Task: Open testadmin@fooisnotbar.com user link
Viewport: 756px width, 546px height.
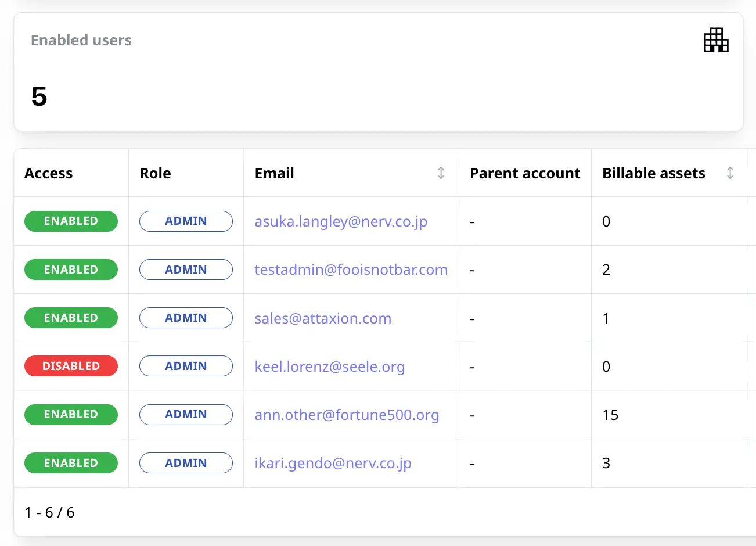Action: click(x=351, y=270)
